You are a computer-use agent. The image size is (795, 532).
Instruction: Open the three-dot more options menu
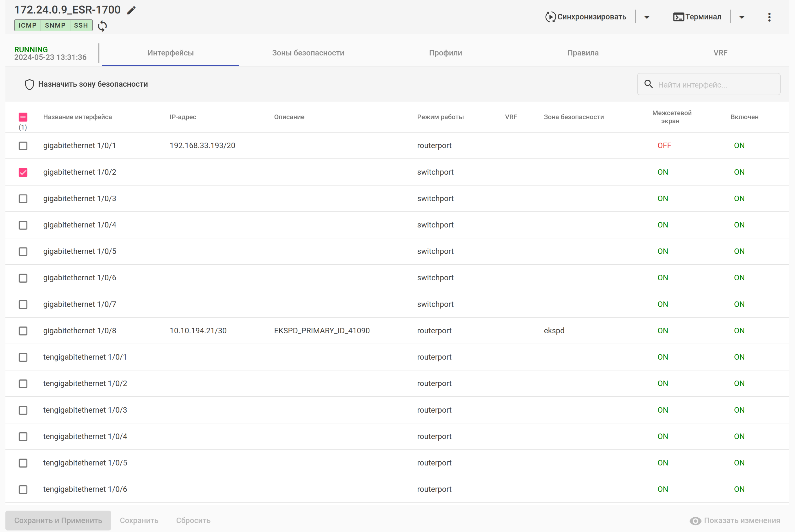pyautogui.click(x=769, y=17)
